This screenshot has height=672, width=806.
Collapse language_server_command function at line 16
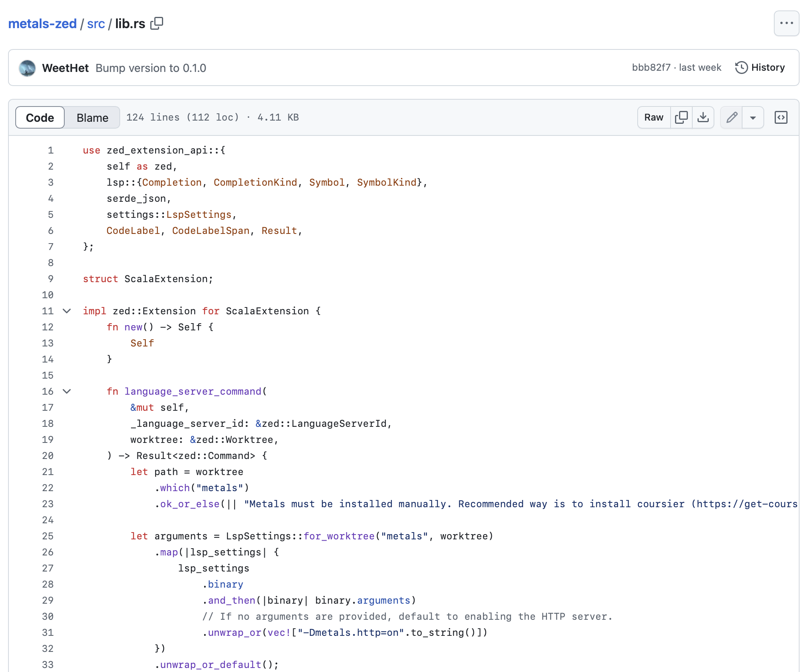67,391
